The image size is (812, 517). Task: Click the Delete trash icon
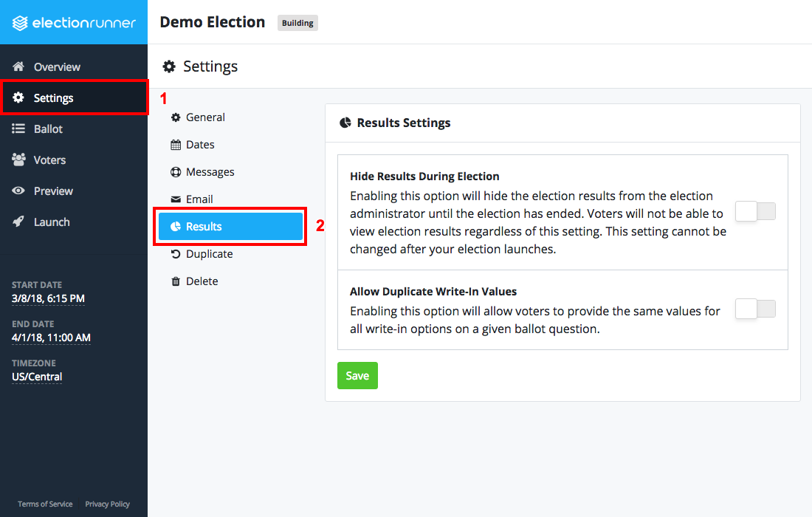175,281
